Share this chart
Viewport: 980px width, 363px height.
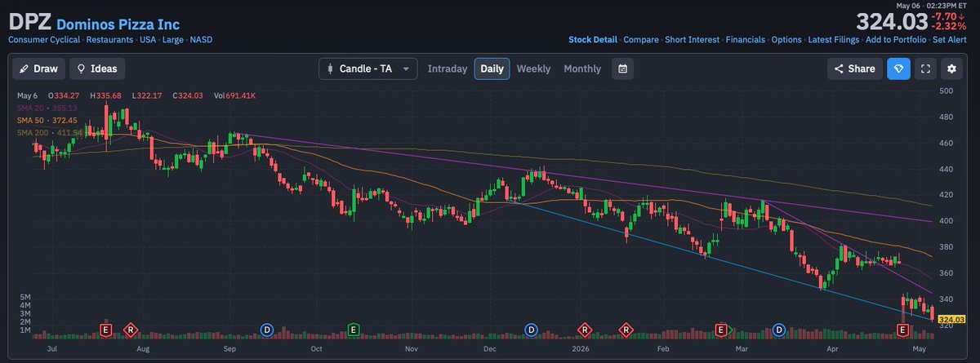[x=854, y=69]
